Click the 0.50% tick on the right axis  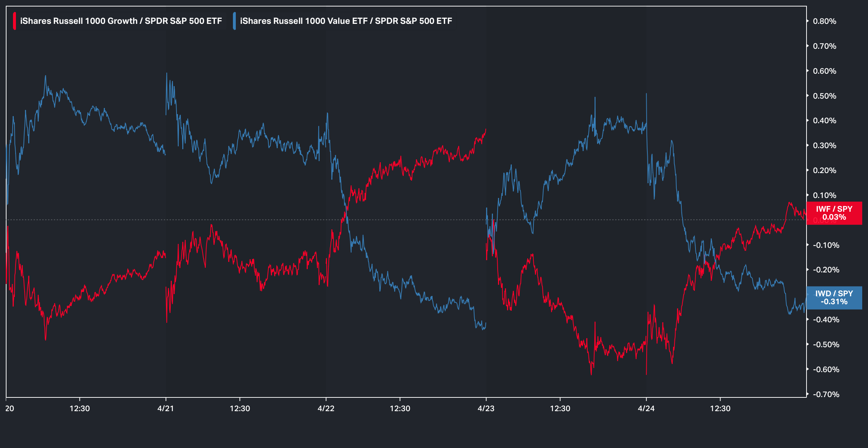click(825, 96)
